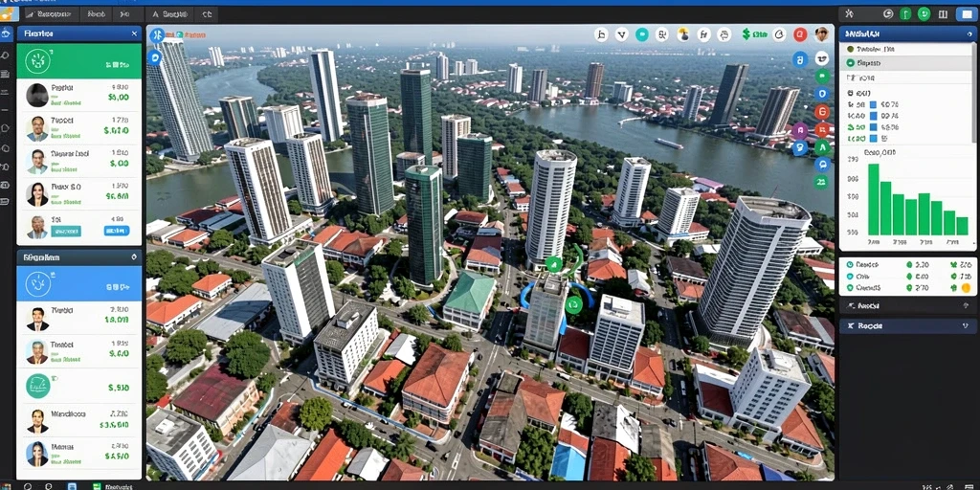980x490 pixels.
Task: Click the circular icon in the blue panel header
Action: coord(37,284)
